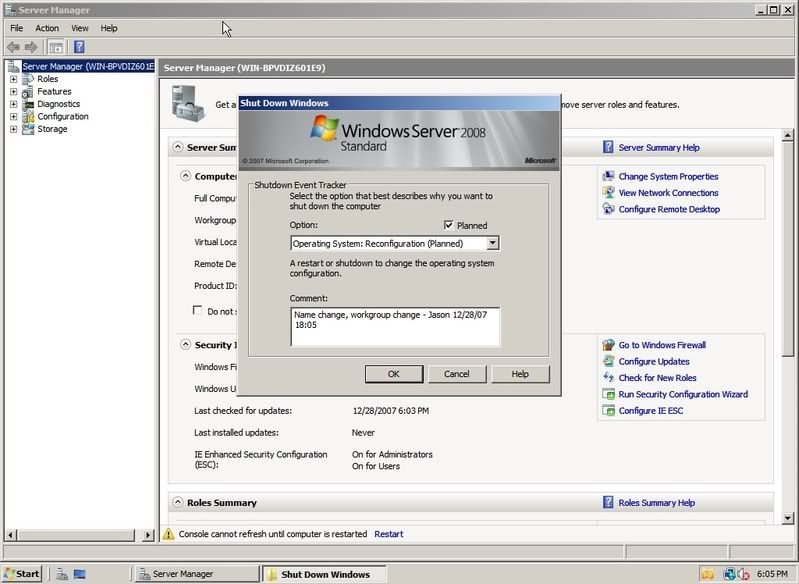Open the Action menu
The height and width of the screenshot is (584, 799).
[x=47, y=28]
